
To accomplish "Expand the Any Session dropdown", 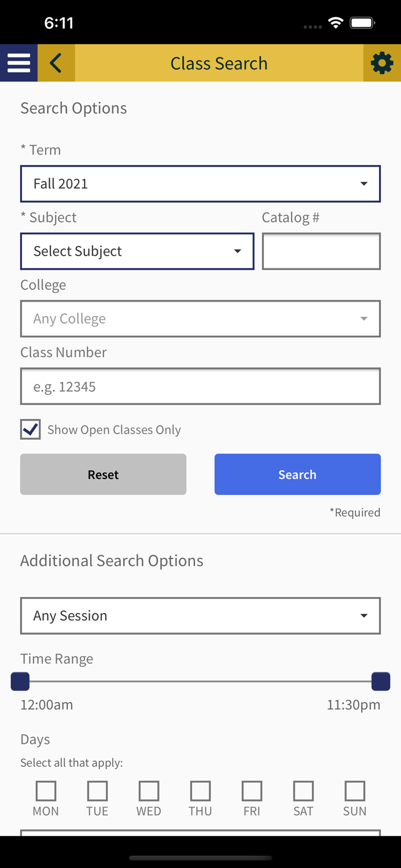I will 200,616.
